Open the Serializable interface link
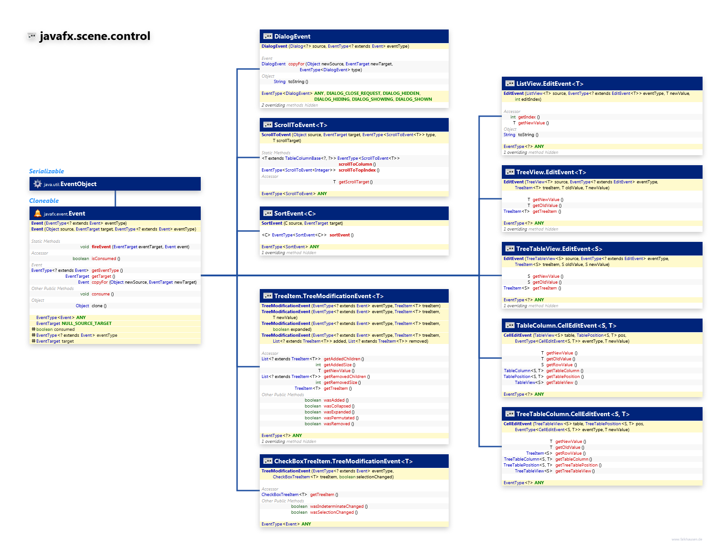Image resolution: width=728 pixels, height=560 pixels. pyautogui.click(x=46, y=171)
